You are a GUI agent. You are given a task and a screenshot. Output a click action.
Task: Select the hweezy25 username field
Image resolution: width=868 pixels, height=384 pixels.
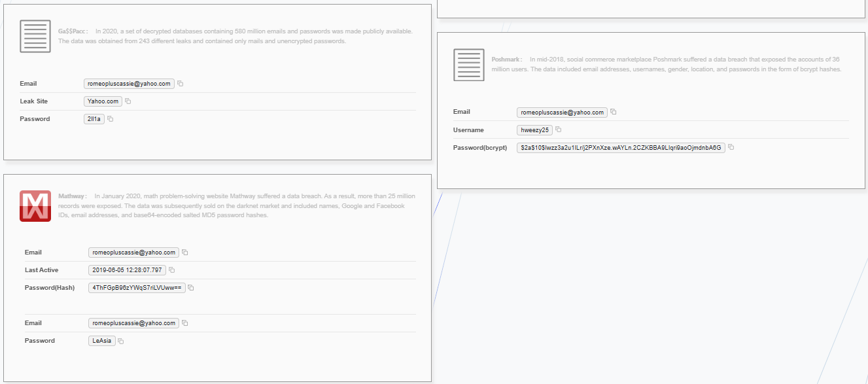[x=534, y=130]
